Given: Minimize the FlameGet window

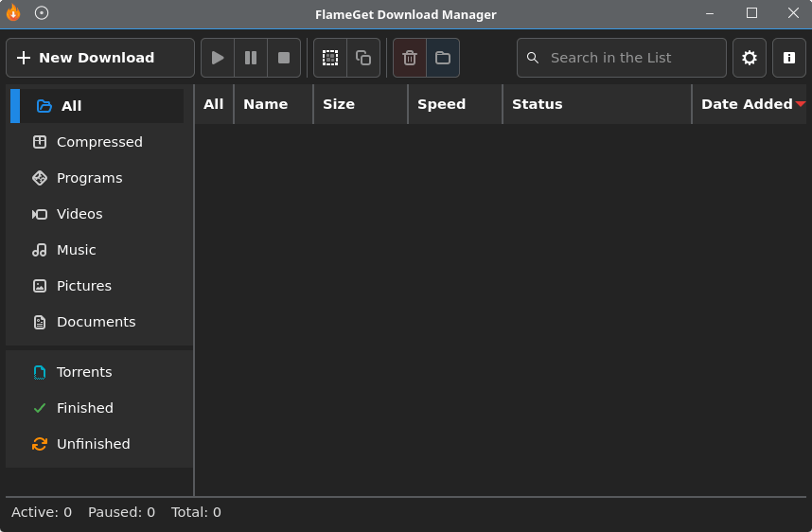Looking at the screenshot, I should click(x=710, y=13).
